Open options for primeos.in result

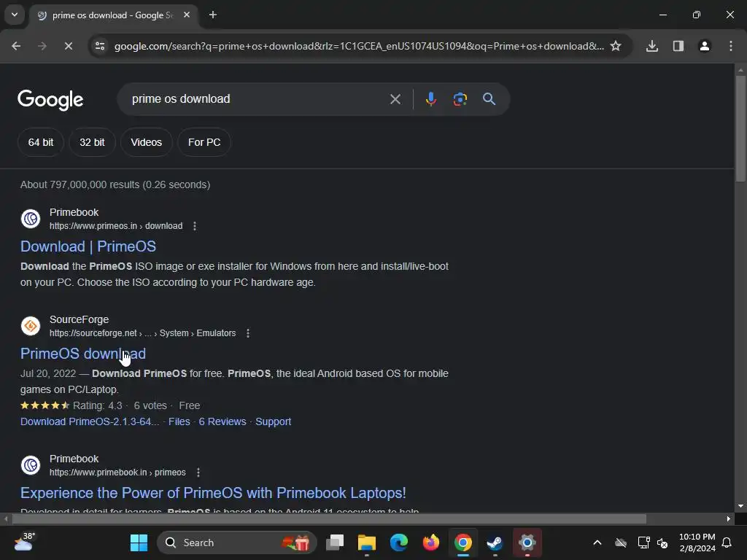(194, 226)
